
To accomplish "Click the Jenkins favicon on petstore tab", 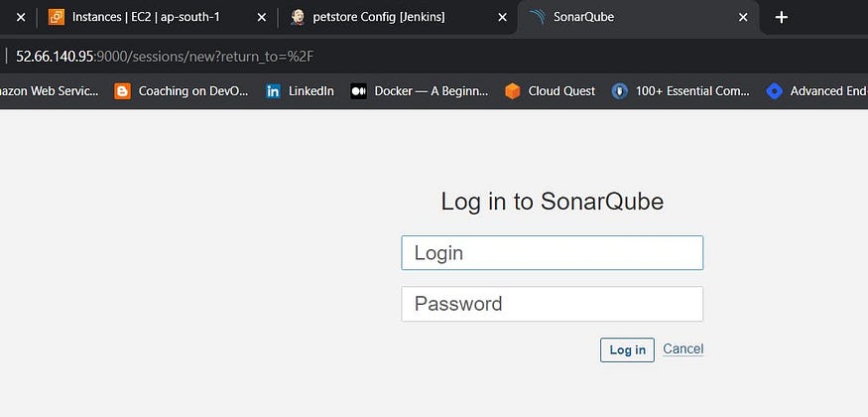I will (298, 17).
